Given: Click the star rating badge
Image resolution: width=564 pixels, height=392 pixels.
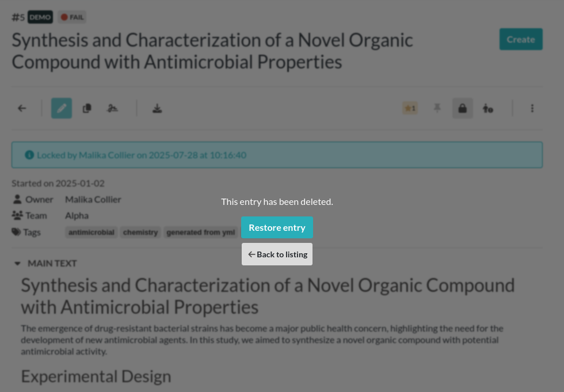Looking at the screenshot, I should 410,108.
